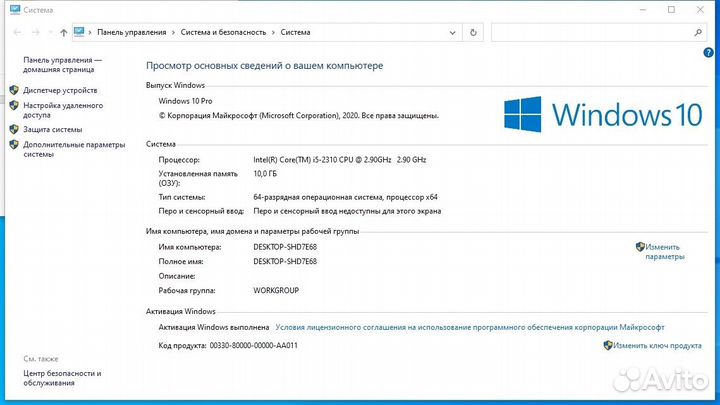Click computer name value next to 'Имя компьютера:'

285,247
